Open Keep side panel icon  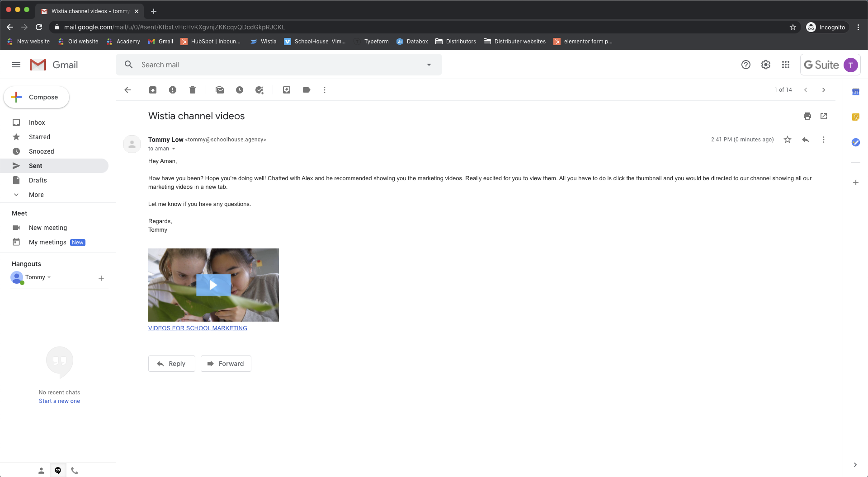click(856, 117)
